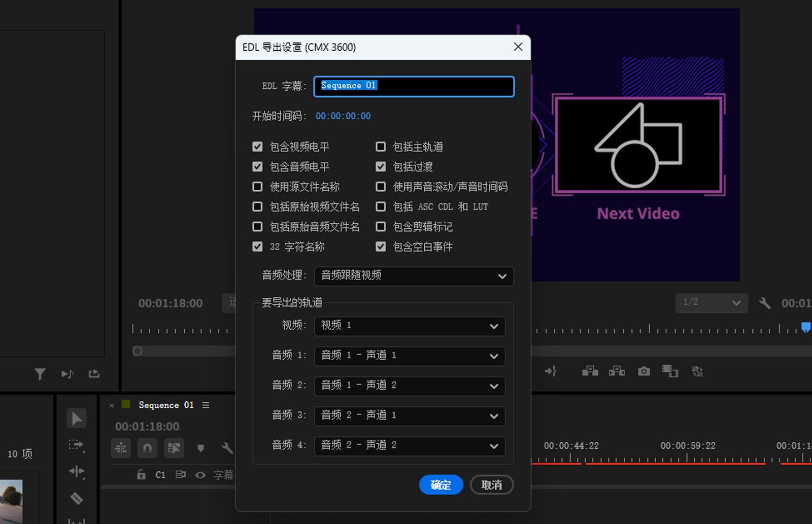This screenshot has width=812, height=524.
Task: Click inside the EDL 字幕 text field
Action: coord(414,86)
